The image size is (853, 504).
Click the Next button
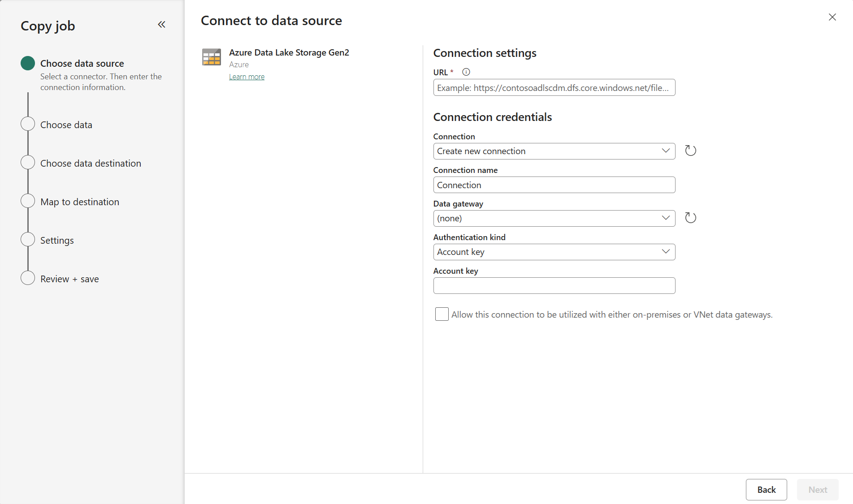click(x=818, y=490)
